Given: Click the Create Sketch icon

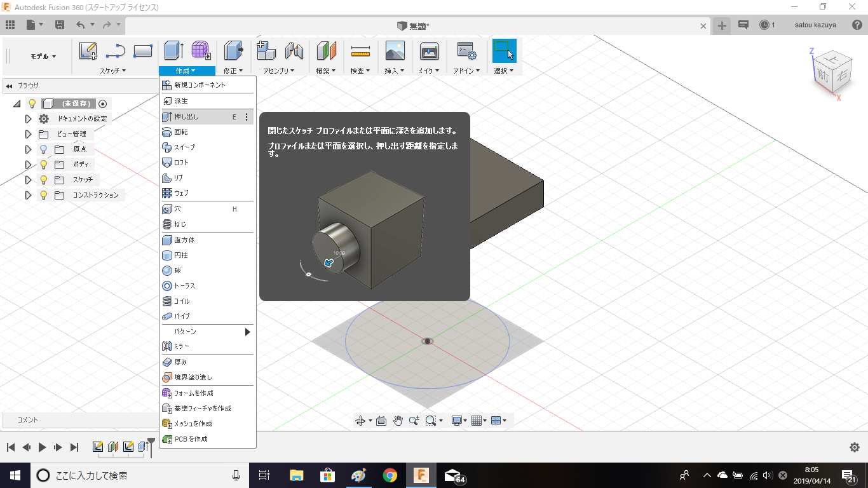Looking at the screenshot, I should tap(88, 51).
